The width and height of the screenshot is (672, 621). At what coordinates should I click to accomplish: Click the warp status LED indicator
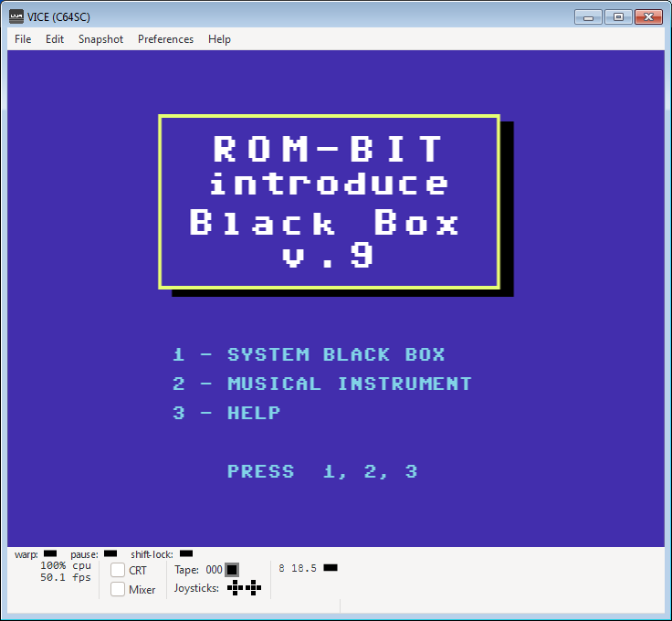(x=50, y=553)
